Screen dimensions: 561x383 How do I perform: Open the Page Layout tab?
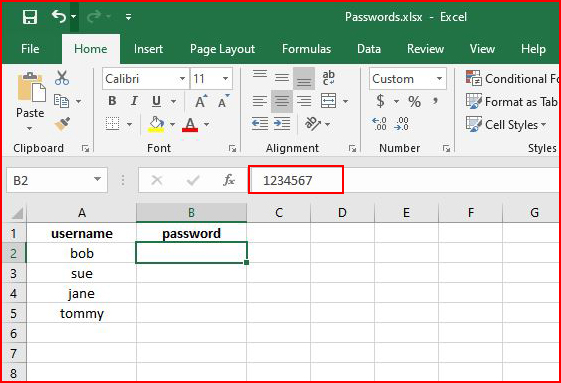[223, 49]
